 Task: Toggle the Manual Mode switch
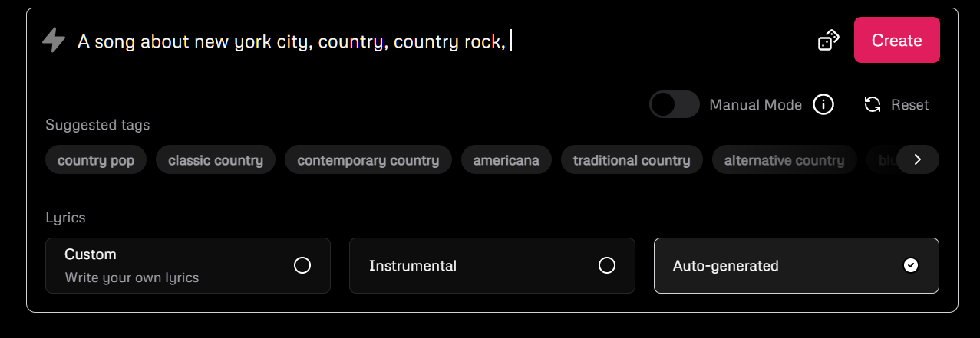click(675, 104)
